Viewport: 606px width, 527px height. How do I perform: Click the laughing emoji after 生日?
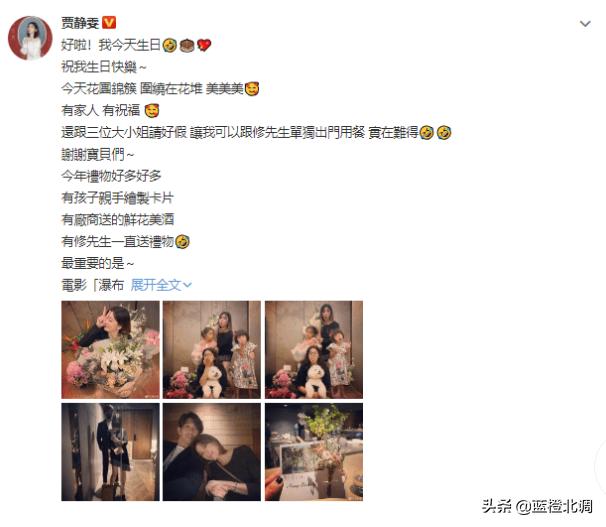tap(169, 45)
